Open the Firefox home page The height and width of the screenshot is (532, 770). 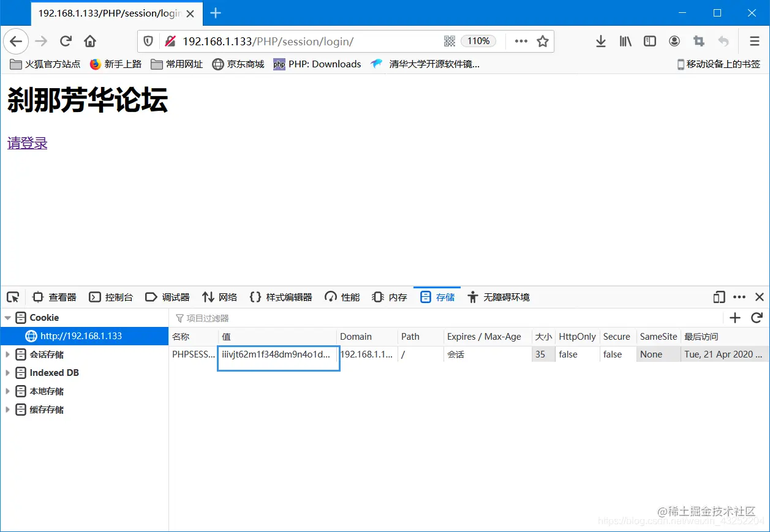tap(90, 41)
